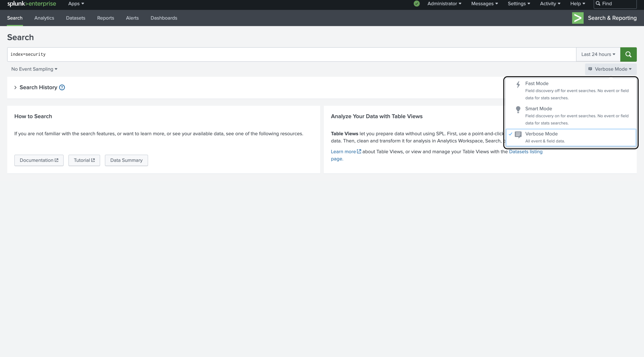Click the external link icon on Documentation button
The height and width of the screenshot is (357, 644).
[57, 160]
